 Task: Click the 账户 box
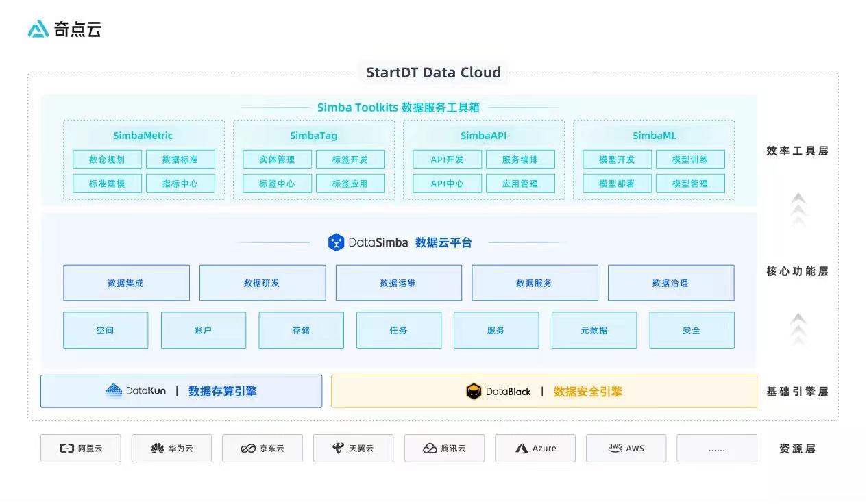pyautogui.click(x=204, y=330)
